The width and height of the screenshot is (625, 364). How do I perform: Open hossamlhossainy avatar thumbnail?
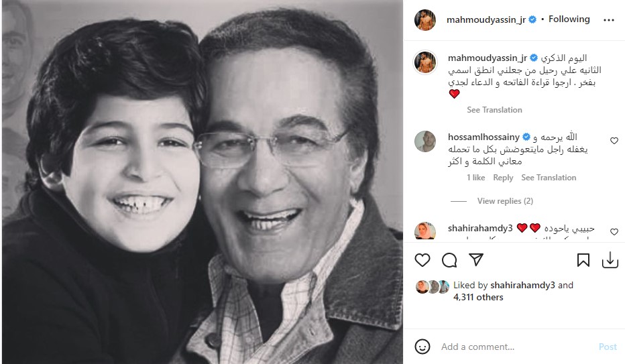pos(425,141)
